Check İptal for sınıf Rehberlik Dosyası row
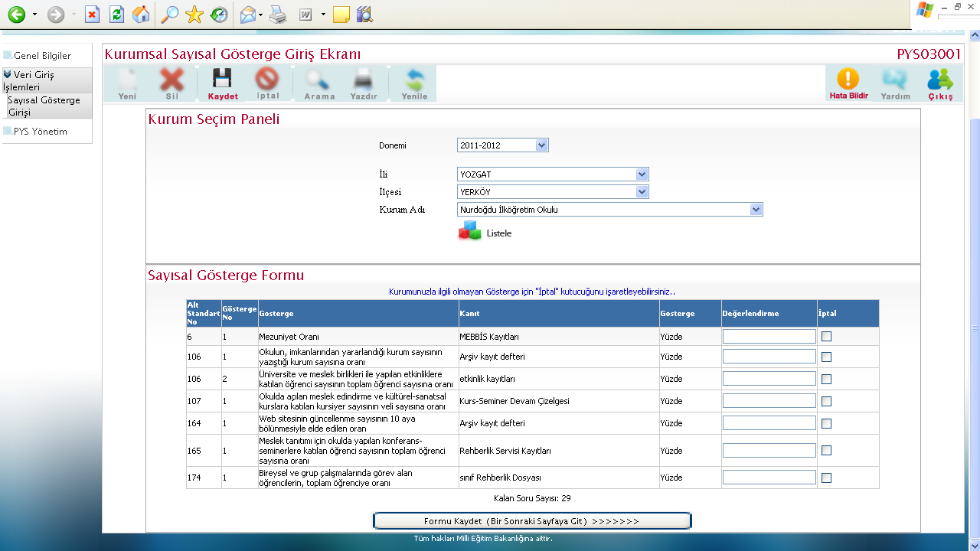 tap(826, 478)
